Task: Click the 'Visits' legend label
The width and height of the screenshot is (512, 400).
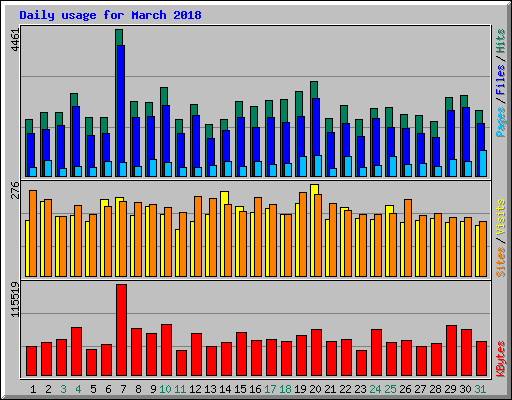Action: 501,217
